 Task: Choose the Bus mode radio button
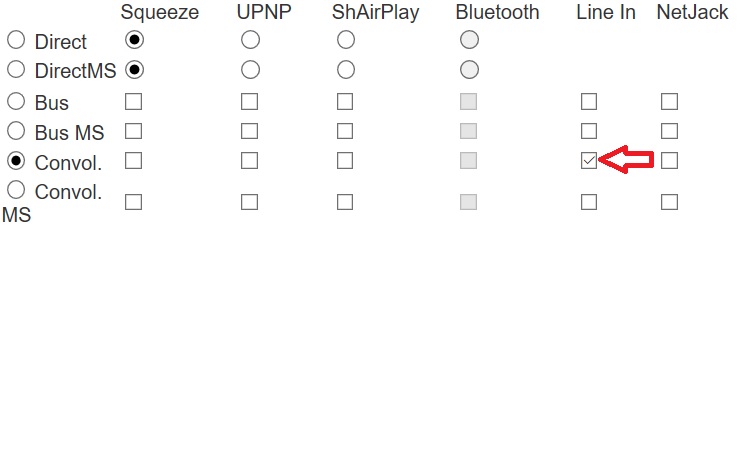pos(16,101)
